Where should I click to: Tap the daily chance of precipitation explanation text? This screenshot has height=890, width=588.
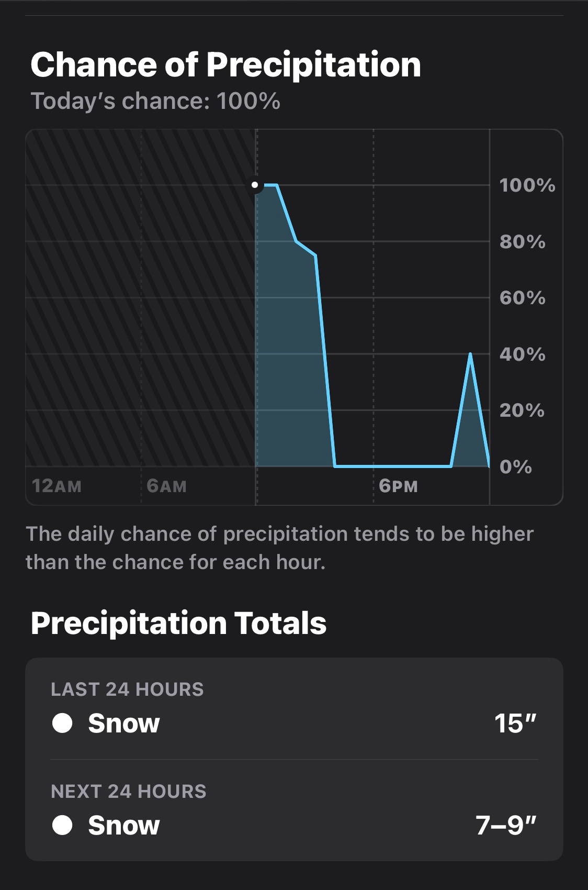(x=279, y=548)
